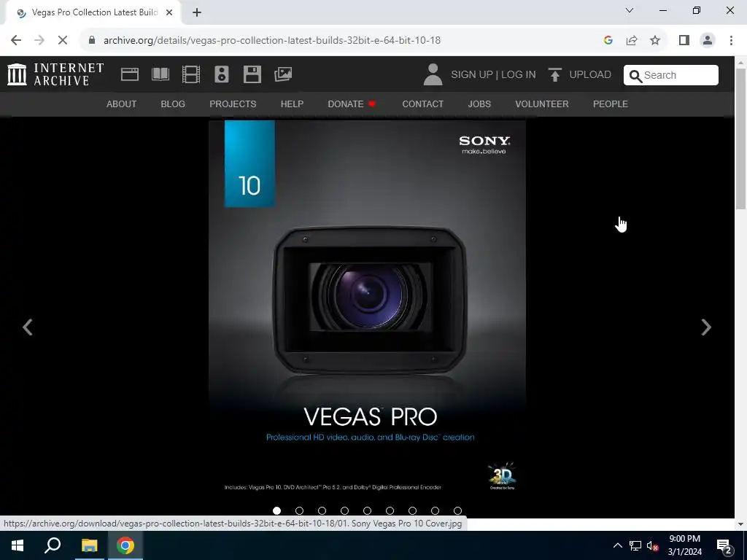Viewport: 747px width, 560px height.
Task: Click the upload arrow icon
Action: coord(554,75)
